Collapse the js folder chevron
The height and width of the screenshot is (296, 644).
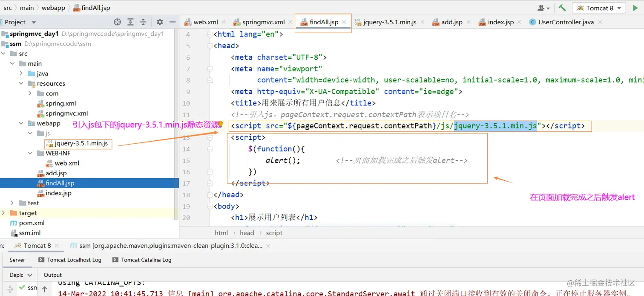pos(30,133)
